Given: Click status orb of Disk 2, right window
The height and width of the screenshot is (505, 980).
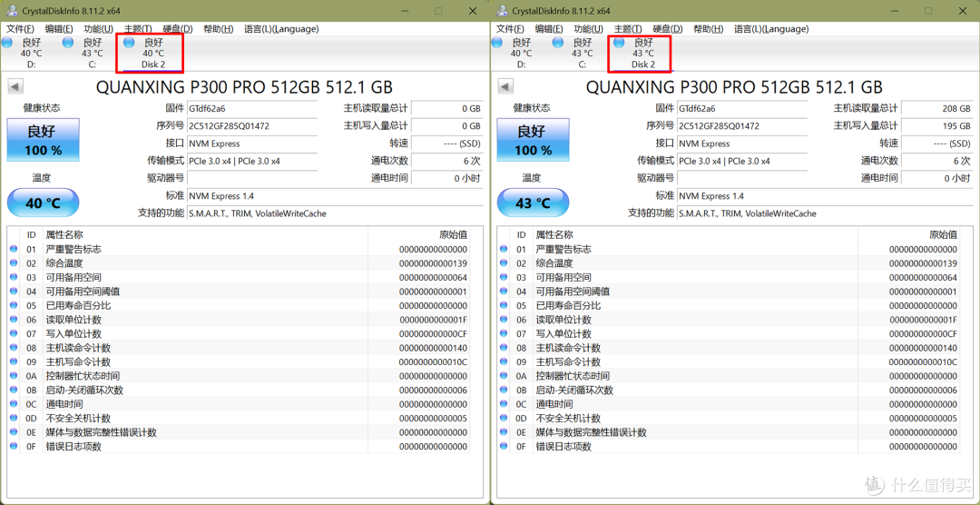Looking at the screenshot, I should tap(620, 43).
